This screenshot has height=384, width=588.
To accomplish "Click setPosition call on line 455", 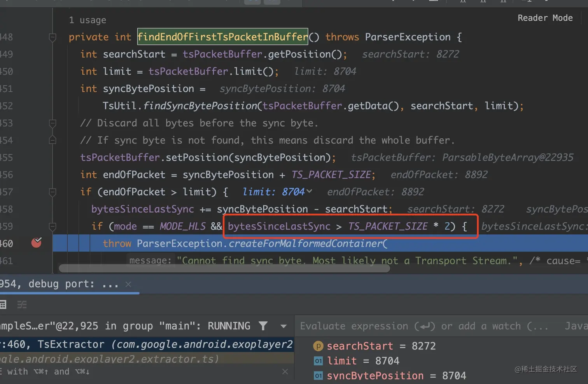I will point(197,157).
